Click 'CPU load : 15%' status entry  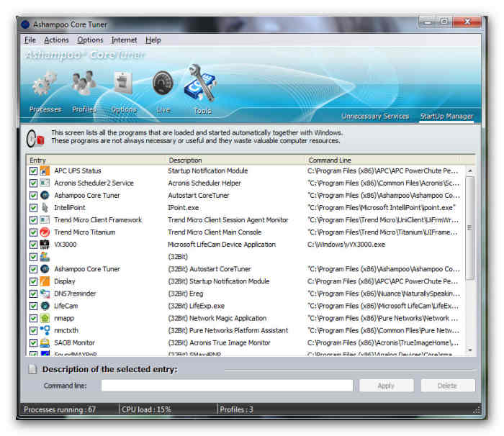[x=146, y=409]
